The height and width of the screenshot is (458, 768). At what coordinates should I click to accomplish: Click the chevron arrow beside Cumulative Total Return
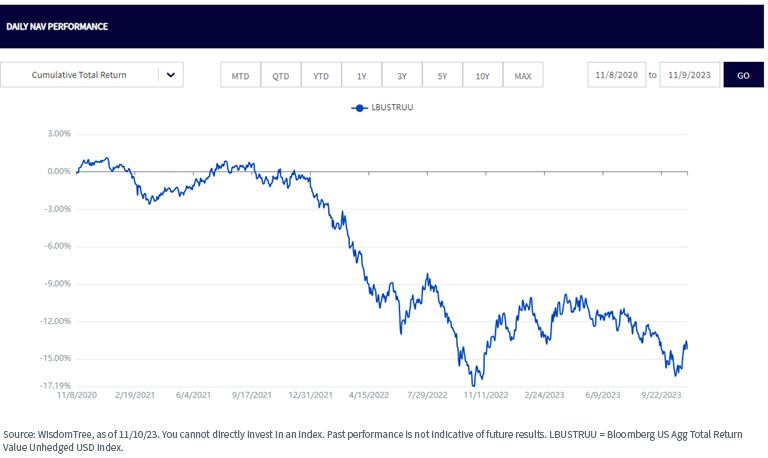pos(170,75)
